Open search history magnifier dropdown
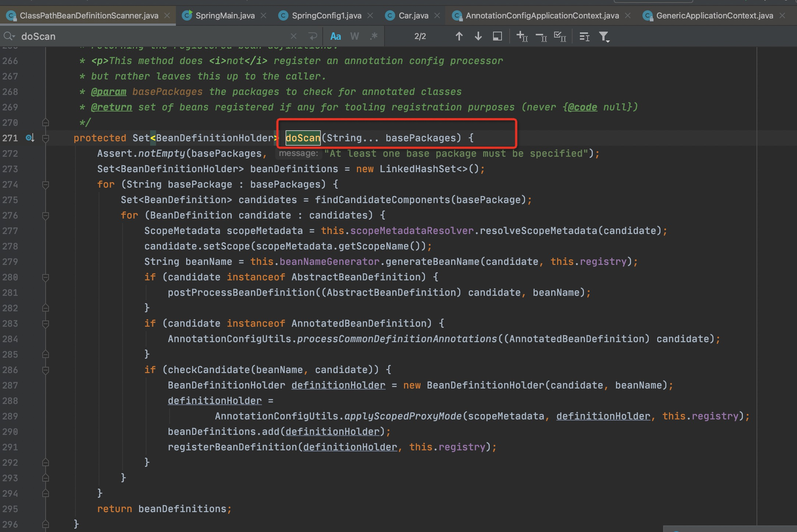797x532 pixels. pos(9,36)
